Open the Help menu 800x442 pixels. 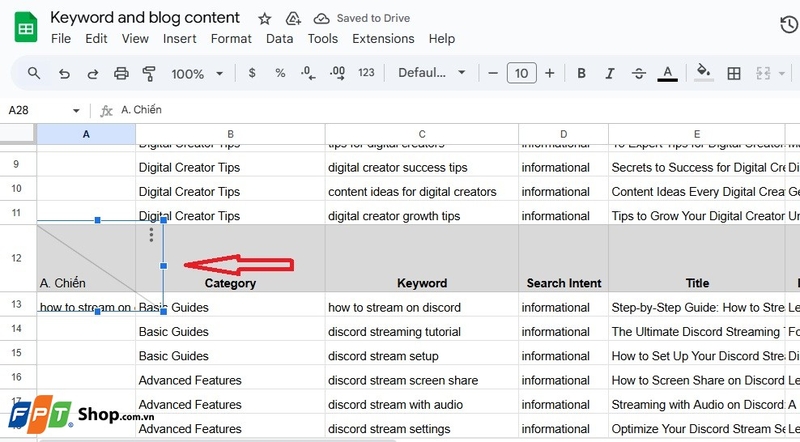[x=442, y=39]
